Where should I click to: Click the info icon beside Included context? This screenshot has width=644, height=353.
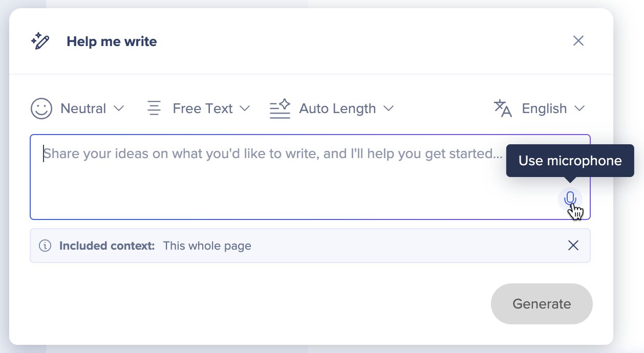[46, 246]
